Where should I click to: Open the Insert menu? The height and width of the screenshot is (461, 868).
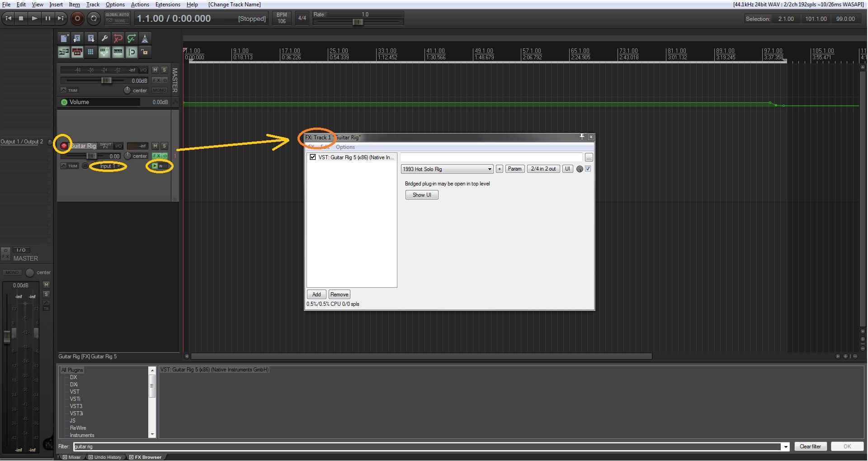coord(56,5)
